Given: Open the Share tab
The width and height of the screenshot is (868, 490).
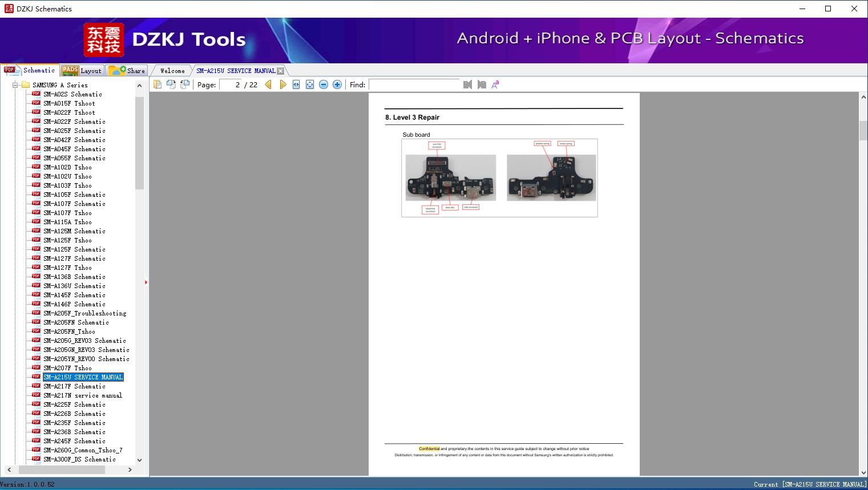Looking at the screenshot, I should point(127,71).
